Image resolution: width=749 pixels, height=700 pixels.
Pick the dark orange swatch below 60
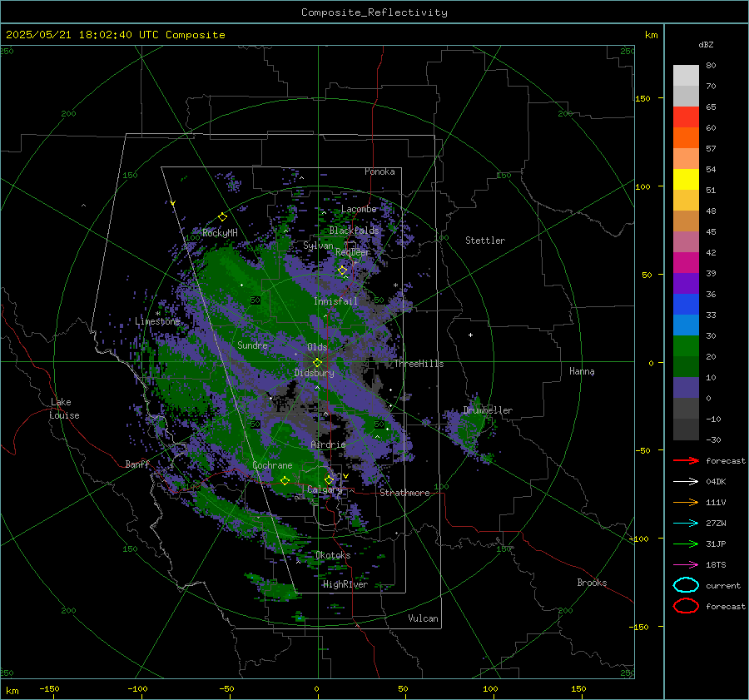coord(686,137)
